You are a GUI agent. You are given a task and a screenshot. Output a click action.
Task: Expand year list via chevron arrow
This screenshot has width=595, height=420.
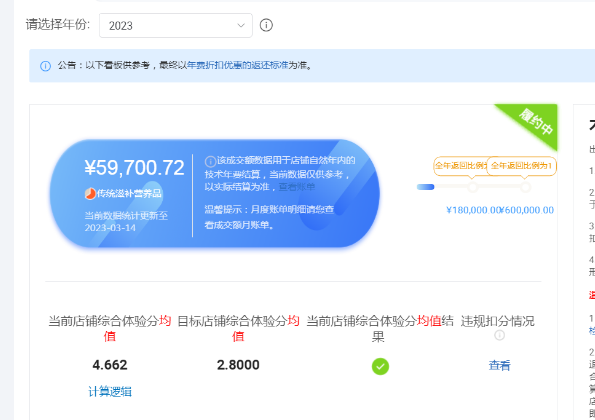point(241,25)
